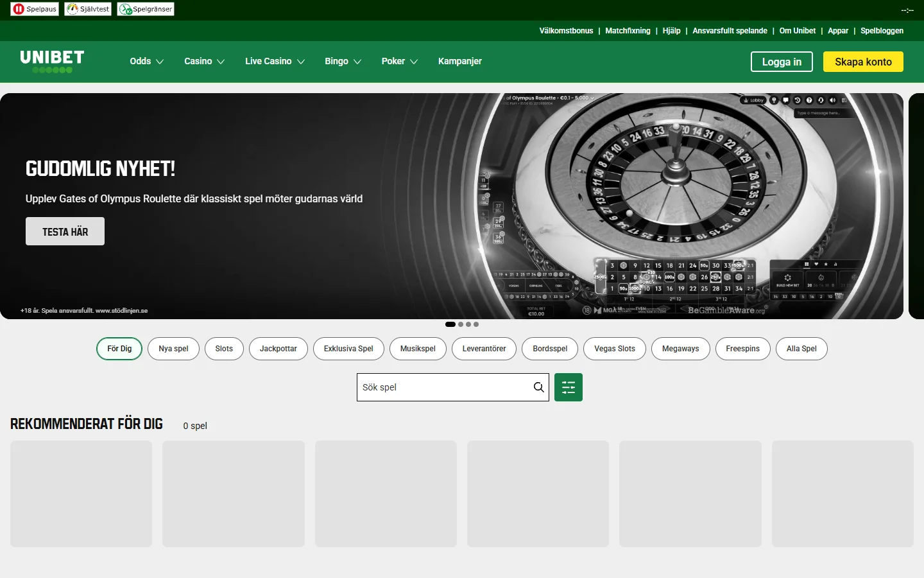924x578 pixels.
Task: Select the Slots category tab
Action: [x=224, y=349]
